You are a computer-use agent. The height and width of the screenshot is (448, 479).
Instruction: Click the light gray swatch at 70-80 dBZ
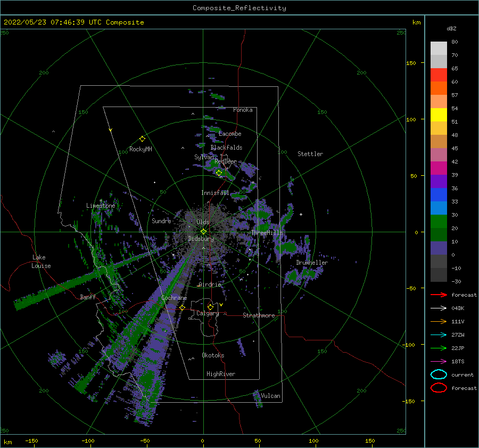439,48
